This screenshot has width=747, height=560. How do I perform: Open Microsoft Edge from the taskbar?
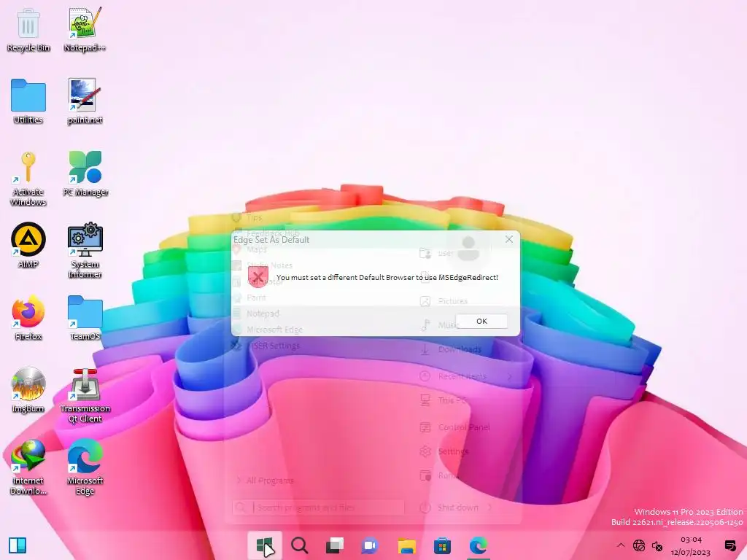click(x=478, y=545)
